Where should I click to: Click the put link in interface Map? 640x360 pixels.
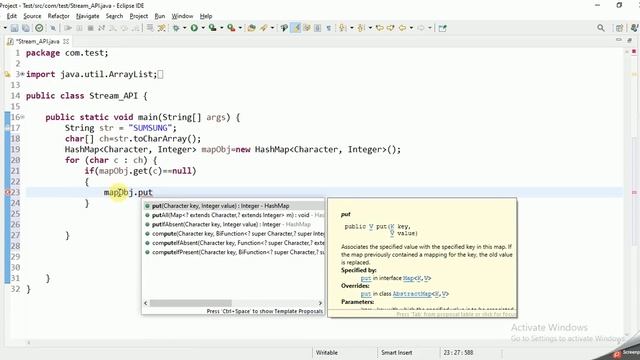pyautogui.click(x=366, y=278)
